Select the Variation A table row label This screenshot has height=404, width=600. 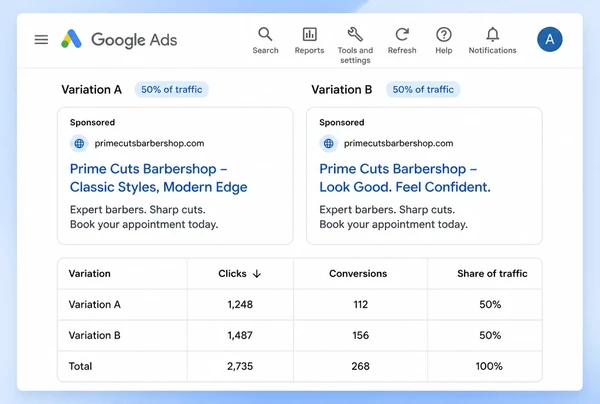pos(95,305)
